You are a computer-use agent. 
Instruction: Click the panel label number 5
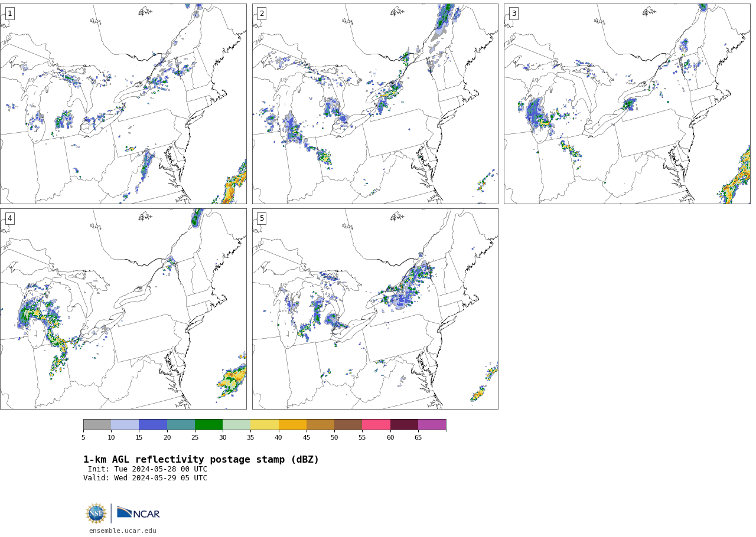[x=262, y=218]
